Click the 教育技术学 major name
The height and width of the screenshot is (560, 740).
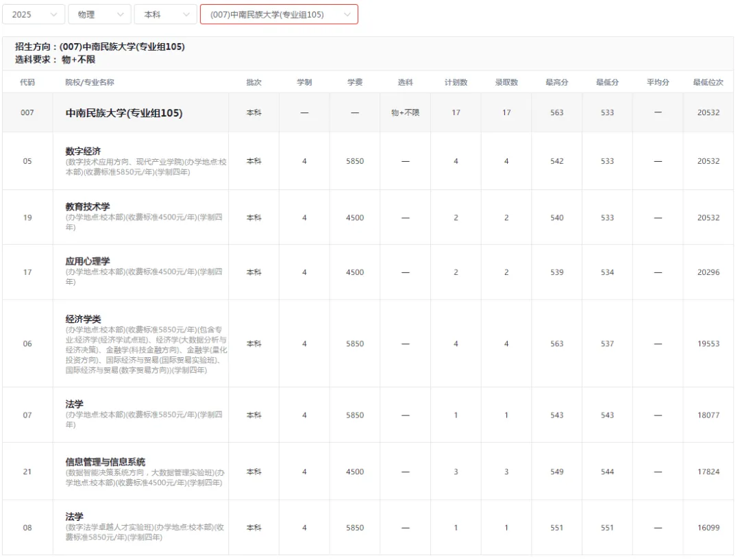point(88,206)
